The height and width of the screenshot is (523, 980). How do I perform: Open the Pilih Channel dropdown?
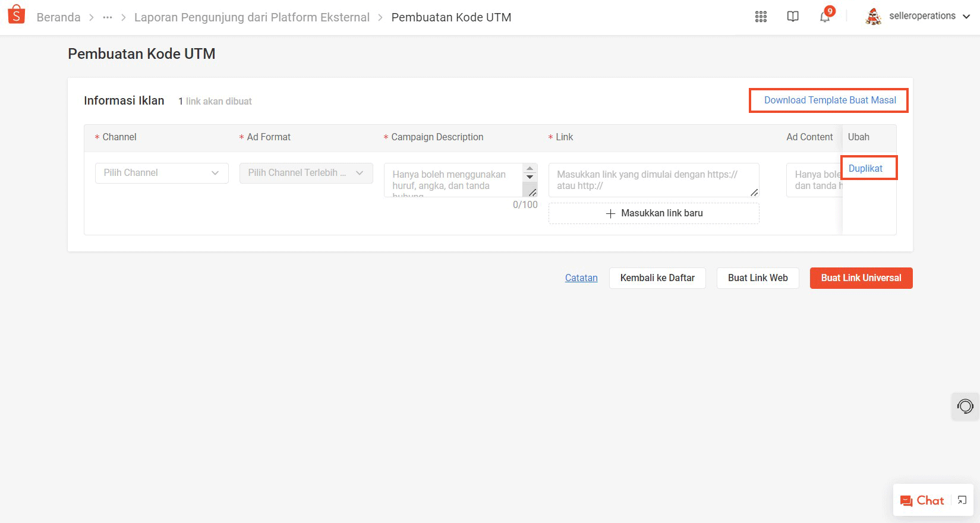(x=162, y=173)
